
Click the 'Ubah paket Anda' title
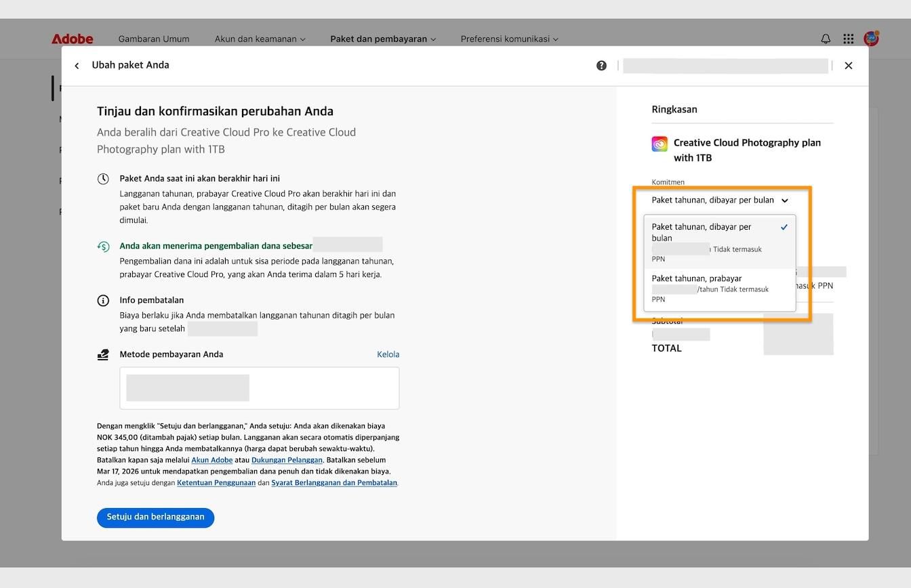click(131, 65)
